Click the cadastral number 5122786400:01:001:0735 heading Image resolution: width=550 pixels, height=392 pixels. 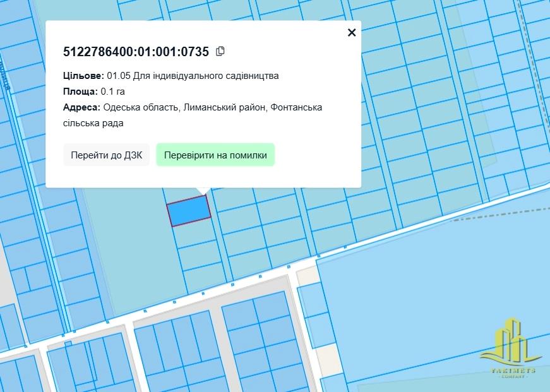136,52
